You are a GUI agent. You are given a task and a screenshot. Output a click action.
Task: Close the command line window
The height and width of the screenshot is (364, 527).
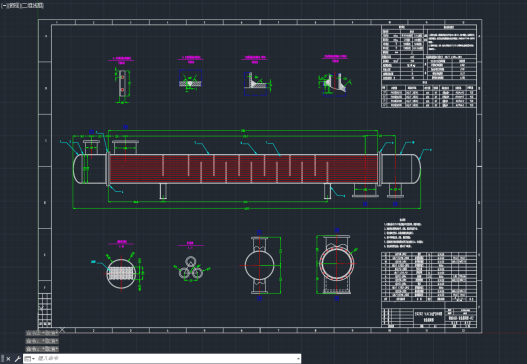tap(8, 359)
